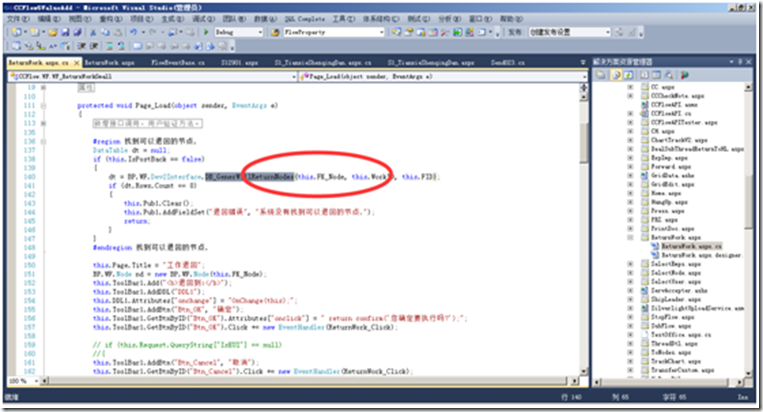The width and height of the screenshot is (763, 412).
Task: Expand the SelectEmps.aspx tree node
Action: pos(631,264)
